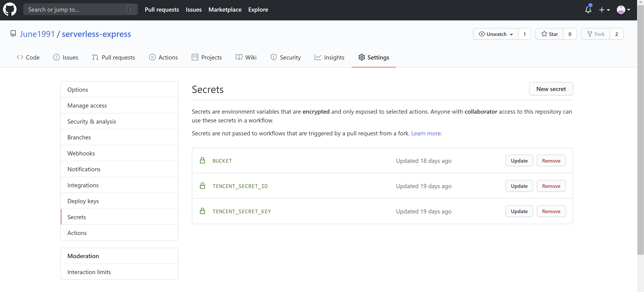Click the TENCENT_SECRET_ID secret name
Image resolution: width=644 pixels, height=292 pixels.
tap(240, 186)
